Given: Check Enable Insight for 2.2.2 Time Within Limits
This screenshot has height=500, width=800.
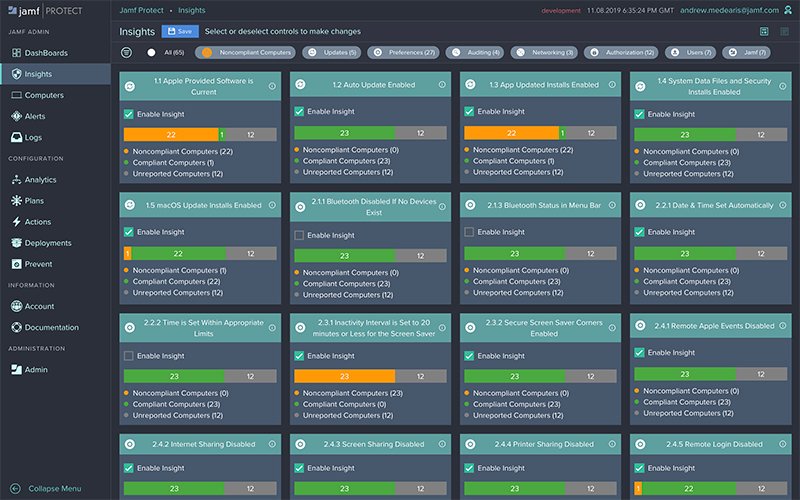Looking at the screenshot, I should point(129,356).
